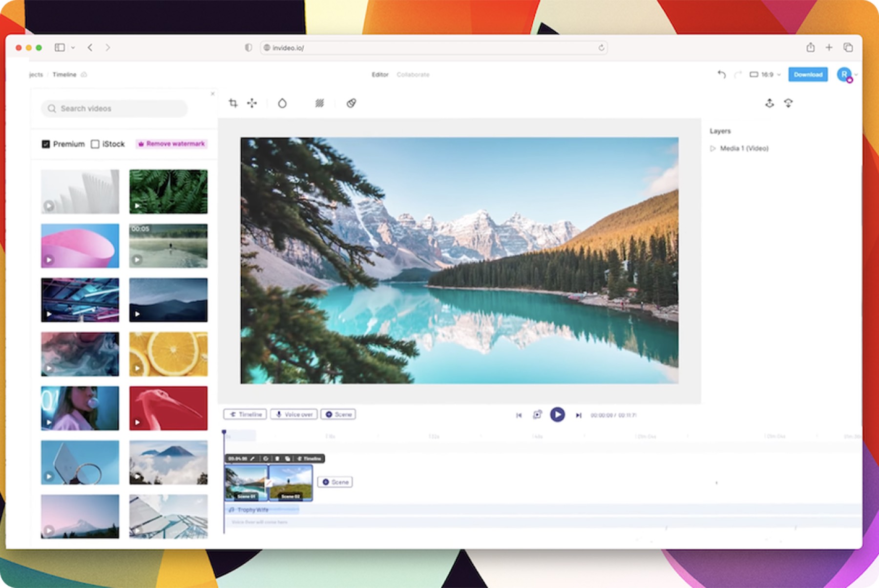Click the Voice over button

(294, 414)
